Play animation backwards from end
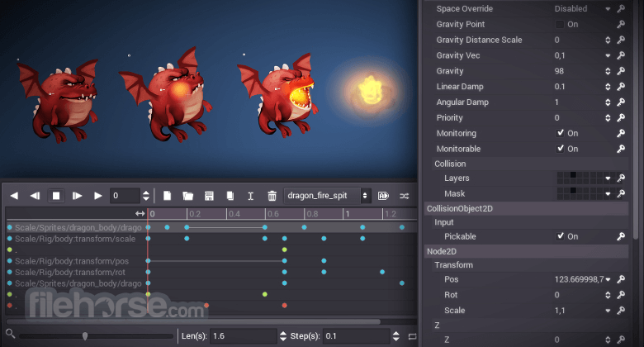 point(14,196)
